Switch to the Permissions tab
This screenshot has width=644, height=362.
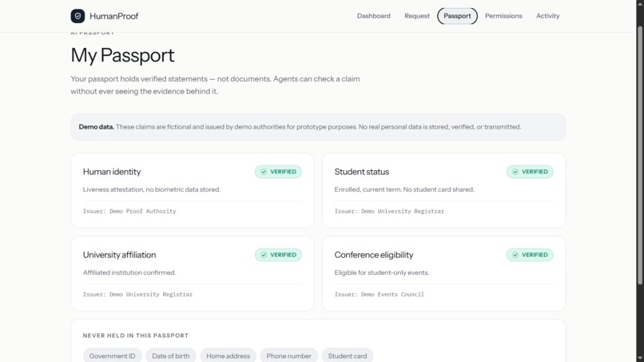pos(503,16)
